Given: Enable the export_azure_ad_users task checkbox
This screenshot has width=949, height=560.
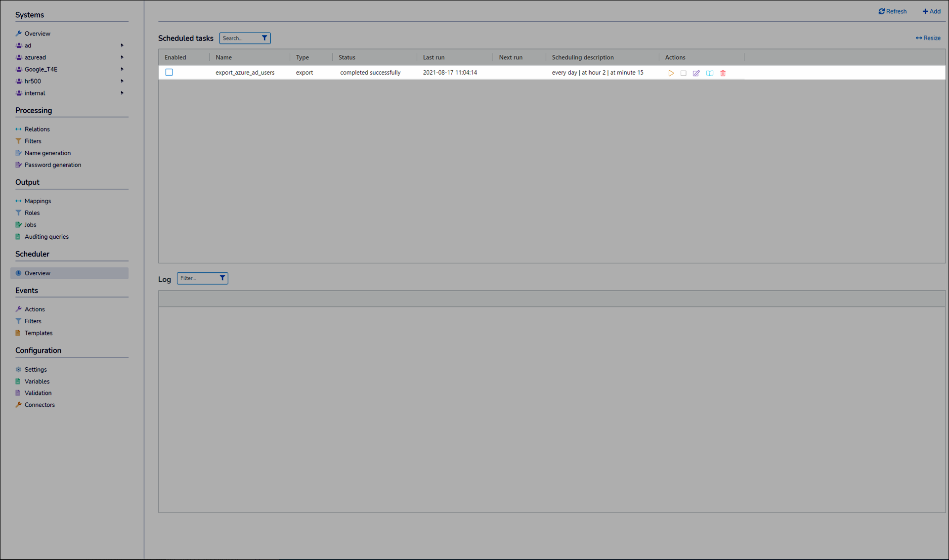Looking at the screenshot, I should click(169, 72).
